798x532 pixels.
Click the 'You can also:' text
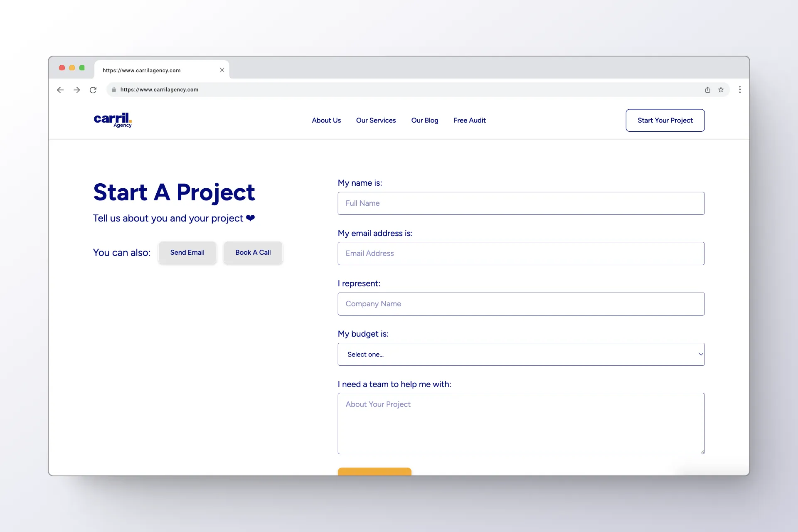click(x=122, y=253)
